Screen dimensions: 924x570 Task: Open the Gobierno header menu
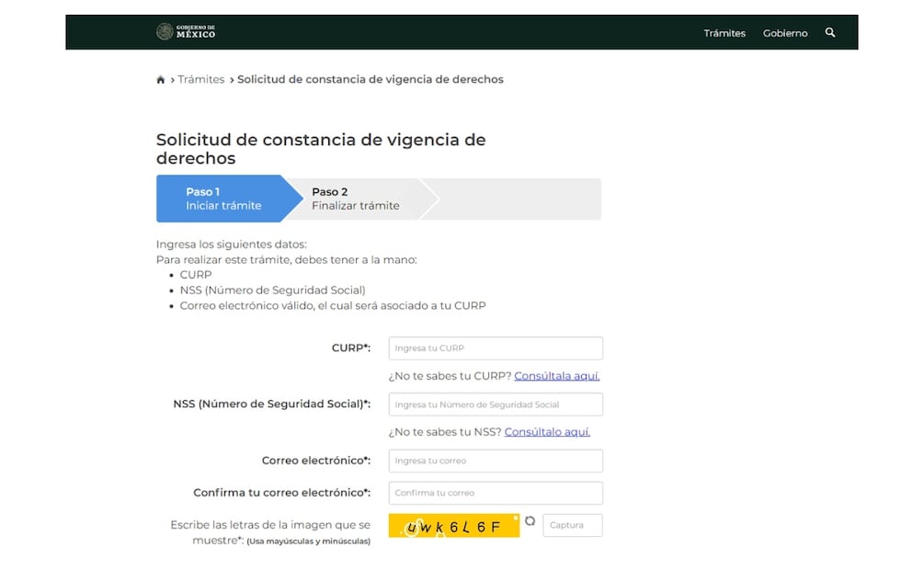pos(785,33)
